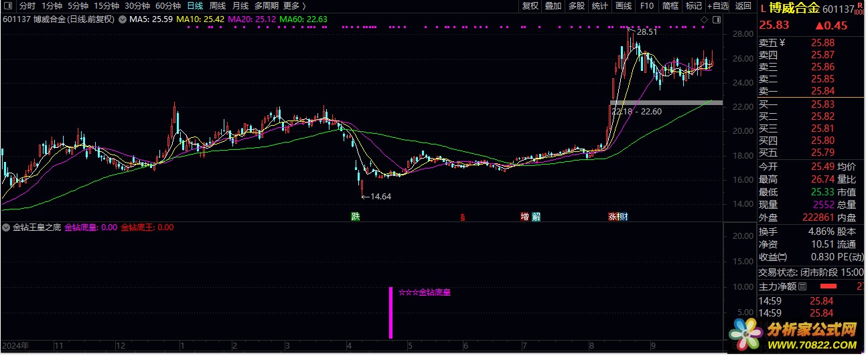Switch to the 15分钟 period

pos(106,5)
